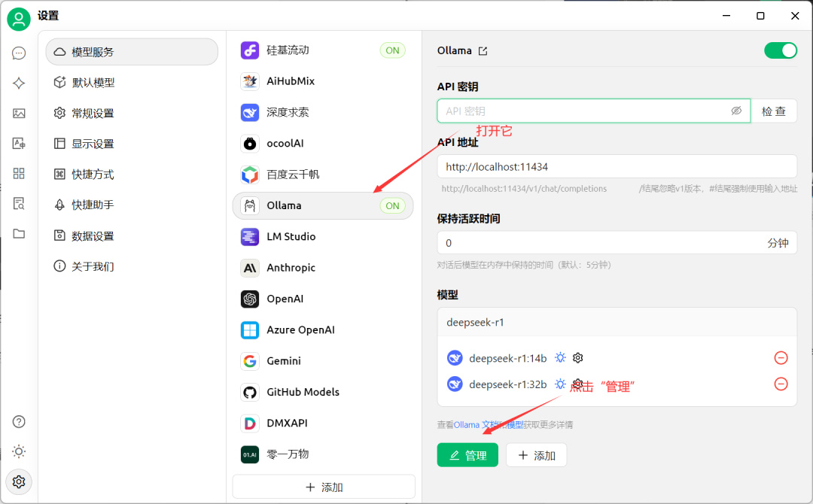Toggle the Ollama enable switch off
The image size is (813, 504).
pos(781,50)
